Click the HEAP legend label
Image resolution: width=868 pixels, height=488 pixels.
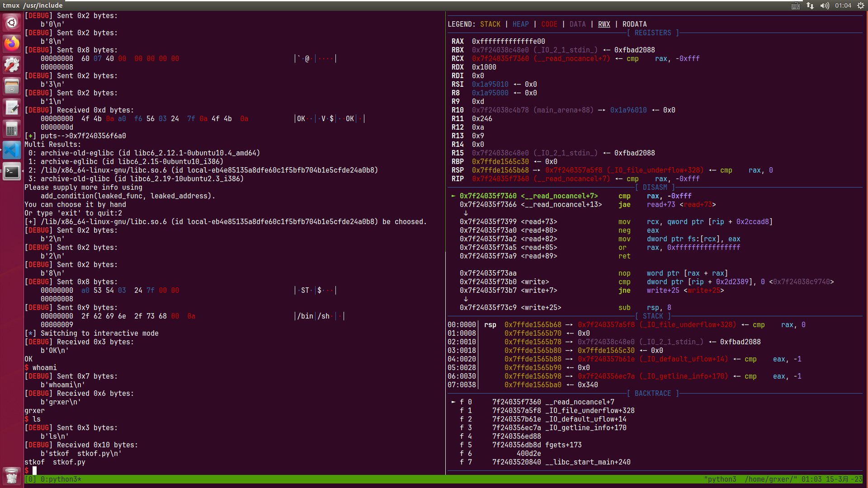click(x=520, y=24)
